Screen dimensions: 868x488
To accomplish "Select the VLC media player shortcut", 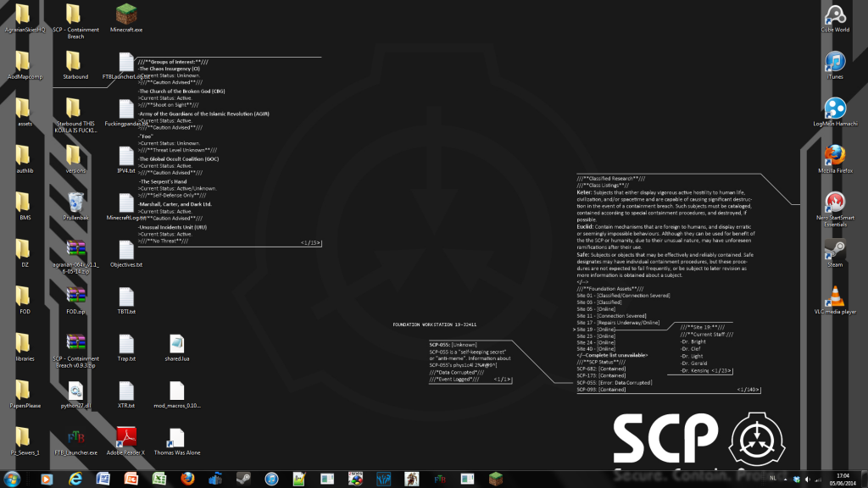I will (835, 297).
